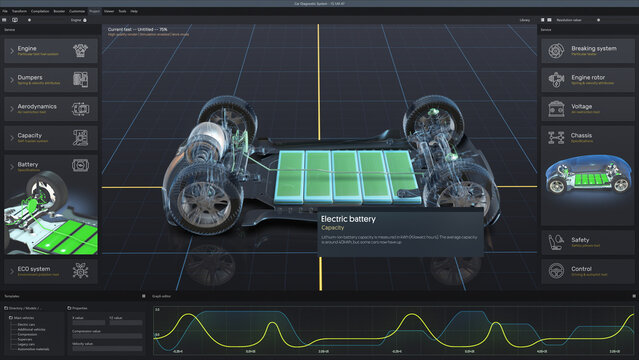639x360 pixels.
Task: Open the Breaking system card
Action: pos(588,51)
